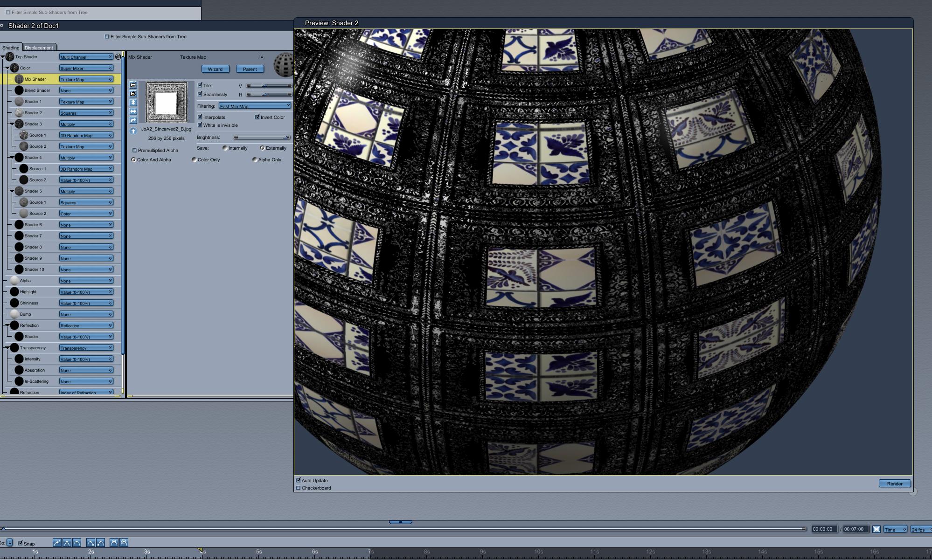
Task: Select the Alpha Only radio button
Action: (255, 159)
